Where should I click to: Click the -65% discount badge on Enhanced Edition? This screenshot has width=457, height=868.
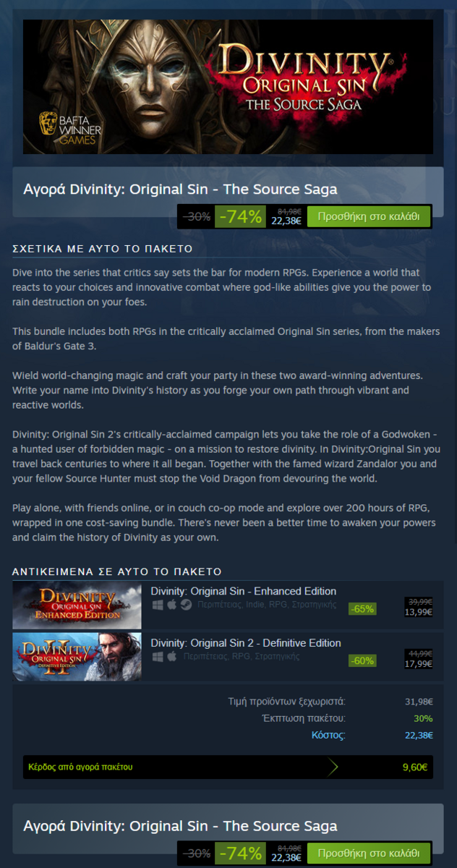click(x=362, y=609)
